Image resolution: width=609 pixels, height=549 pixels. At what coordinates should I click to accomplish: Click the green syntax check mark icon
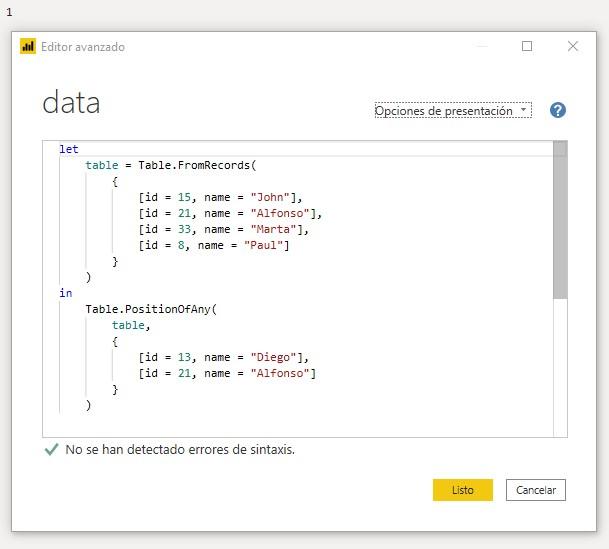click(52, 450)
